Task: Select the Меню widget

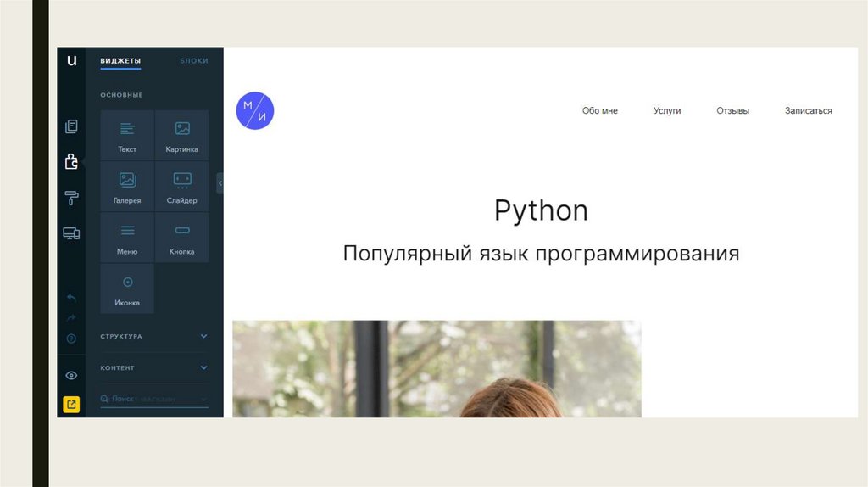Action: click(127, 238)
